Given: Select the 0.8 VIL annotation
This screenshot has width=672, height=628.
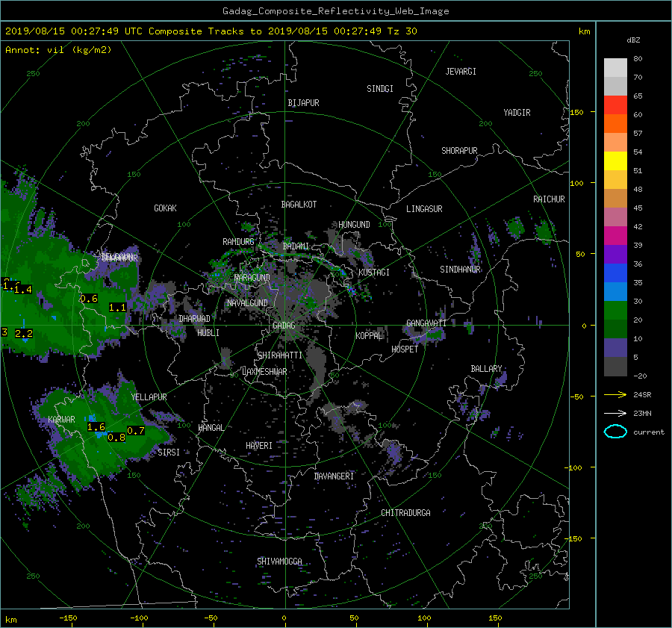Looking at the screenshot, I should (116, 438).
